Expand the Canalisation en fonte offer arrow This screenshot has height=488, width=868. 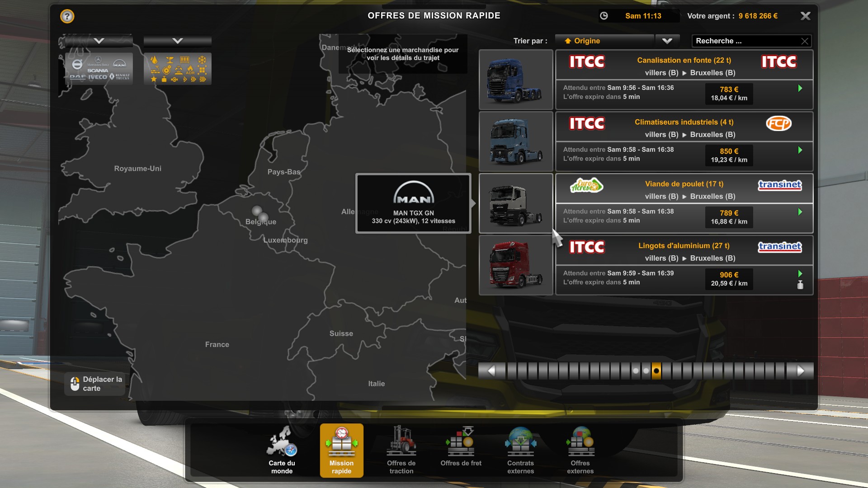click(x=800, y=89)
